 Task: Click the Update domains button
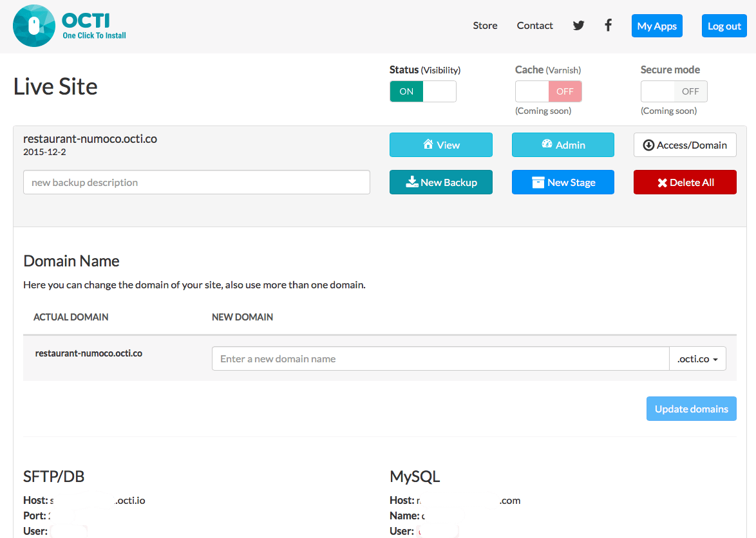(691, 409)
